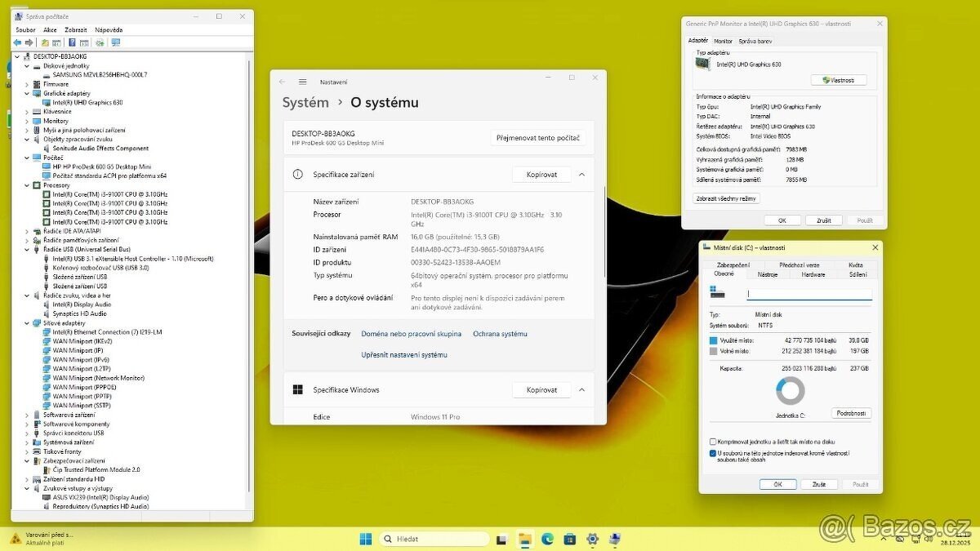Click the back arrow in Správa počítače toolbar
980x551 pixels.
point(18,43)
